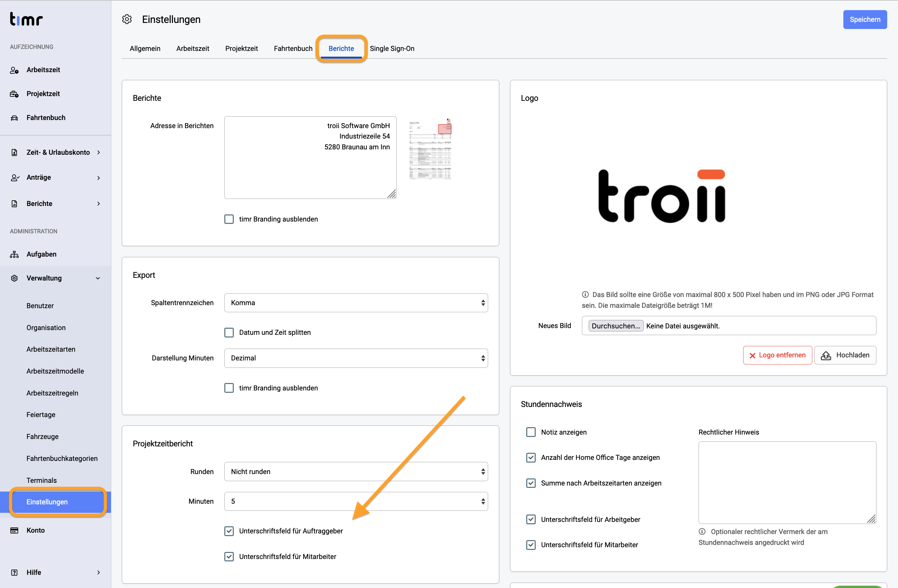Click the Hilfe question mark icon

click(15, 573)
